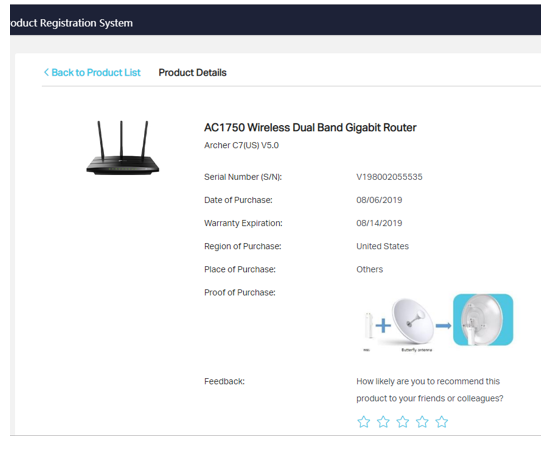Rate one star in feedback

pos(364,422)
